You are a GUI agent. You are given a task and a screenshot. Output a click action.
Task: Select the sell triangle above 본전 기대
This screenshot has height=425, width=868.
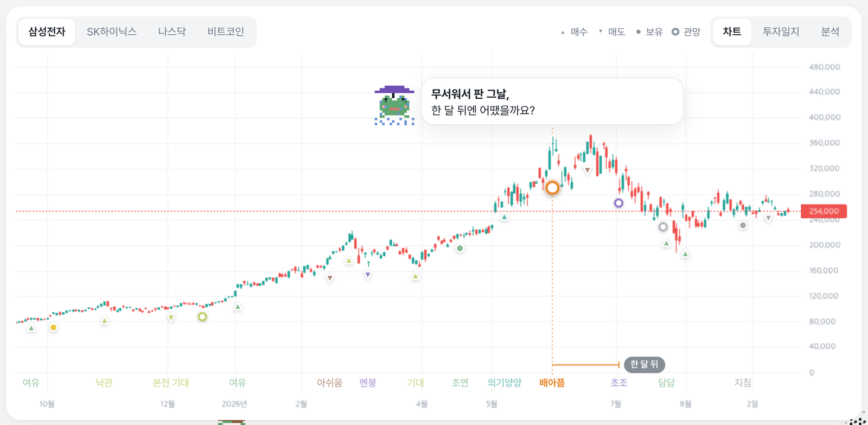171,318
